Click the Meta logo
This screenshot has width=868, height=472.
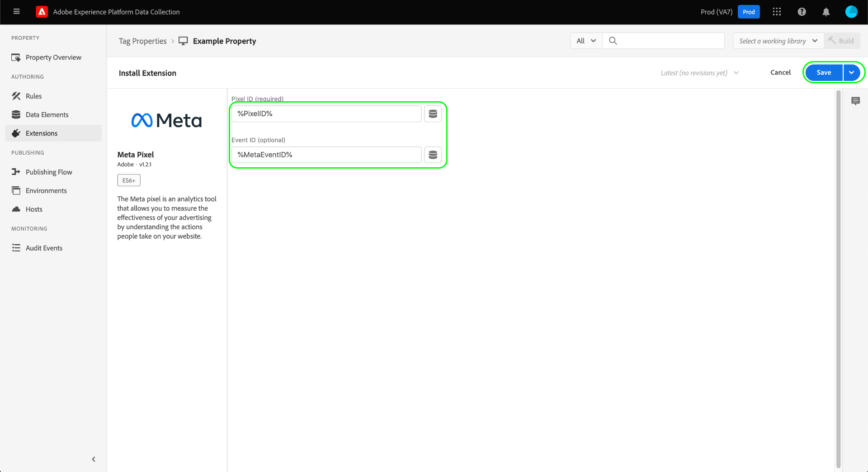[x=166, y=120]
